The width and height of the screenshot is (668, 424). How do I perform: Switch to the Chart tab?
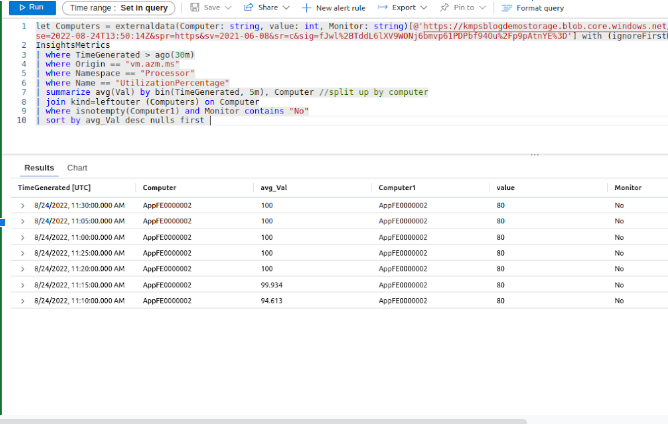pos(77,168)
